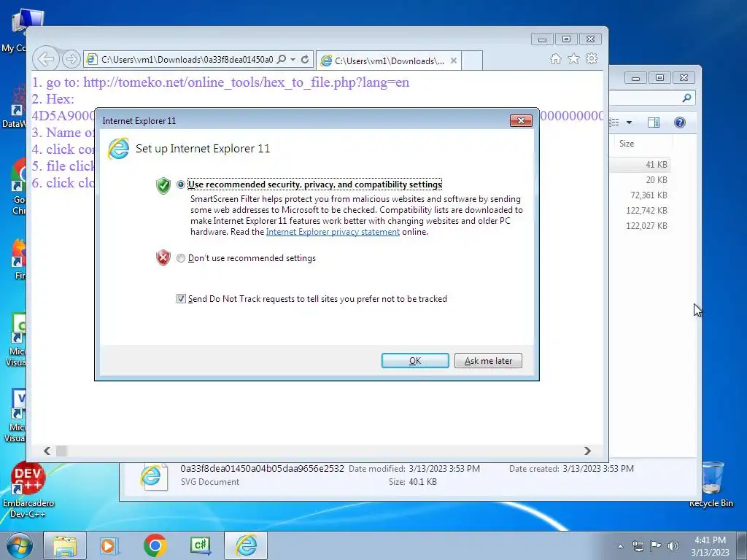
Task: Expand the address bar autocomplete dropdown arrow
Action: [293, 60]
